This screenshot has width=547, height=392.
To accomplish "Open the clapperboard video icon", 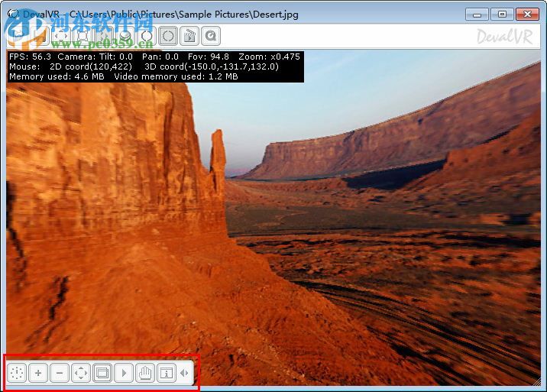I will point(189,36).
